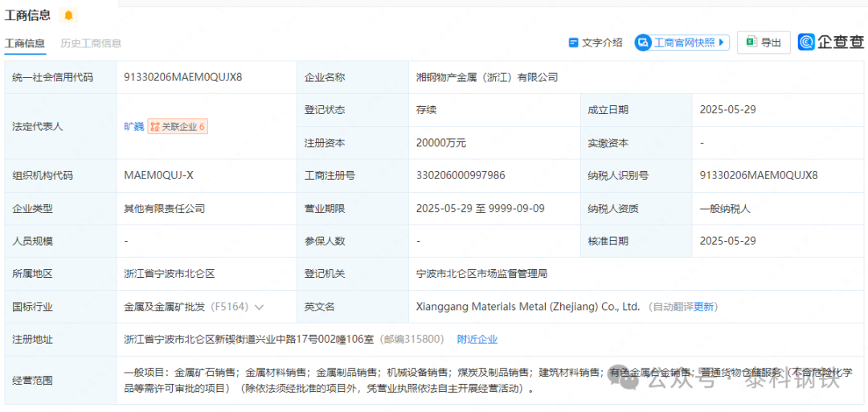The width and height of the screenshot is (868, 412).
Task: Select the 工商信息 tab
Action: point(25,43)
